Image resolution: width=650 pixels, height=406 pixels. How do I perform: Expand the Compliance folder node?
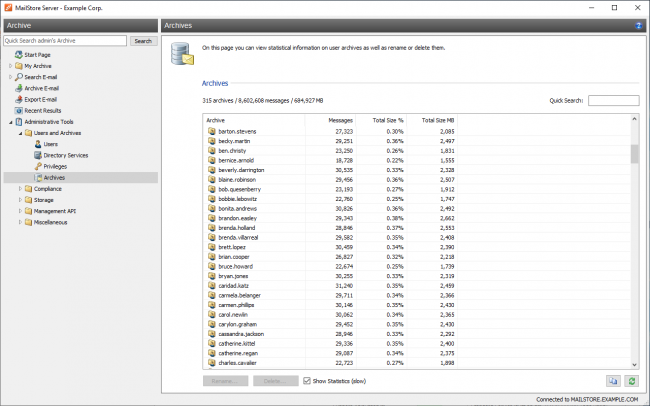pyautogui.click(x=20, y=188)
